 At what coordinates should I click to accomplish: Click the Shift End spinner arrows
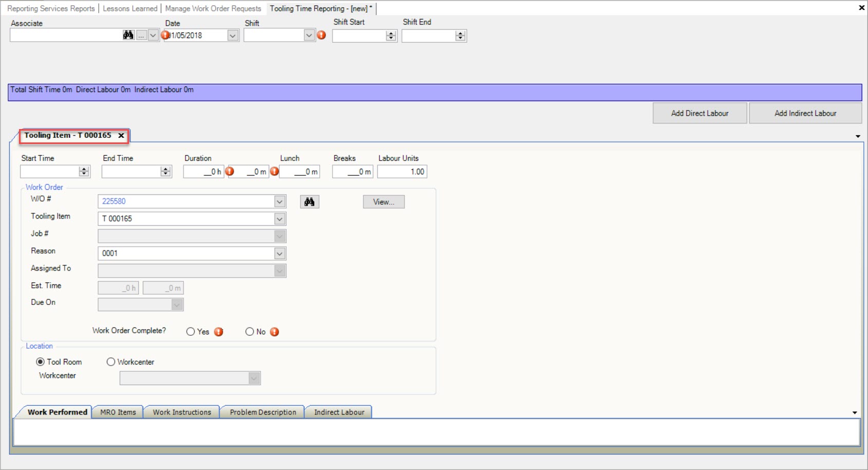click(460, 35)
